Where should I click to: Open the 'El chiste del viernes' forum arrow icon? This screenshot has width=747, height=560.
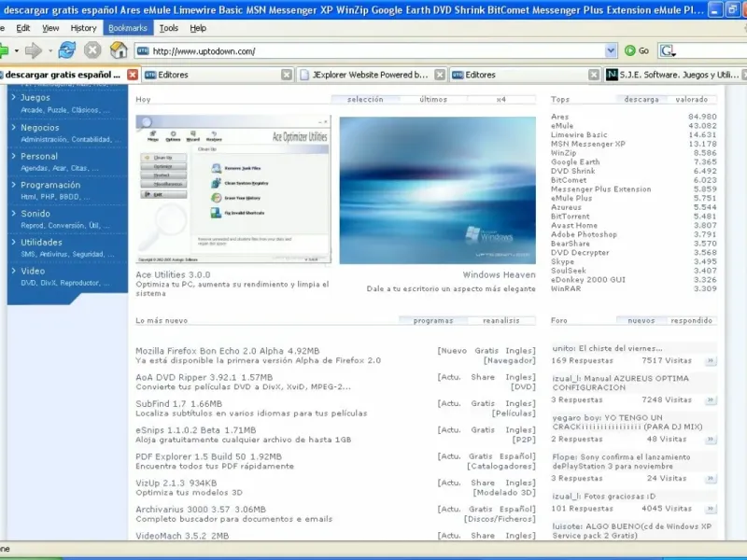[711, 360]
